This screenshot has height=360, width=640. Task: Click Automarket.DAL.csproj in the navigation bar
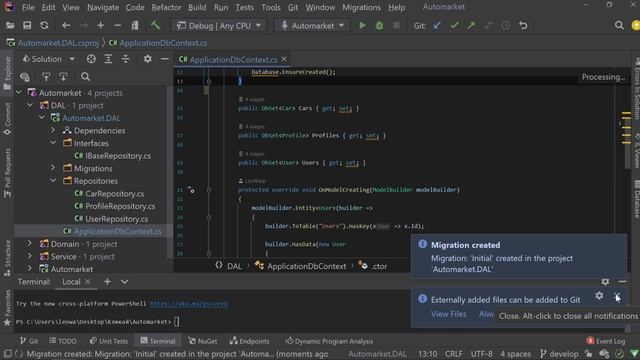53,43
